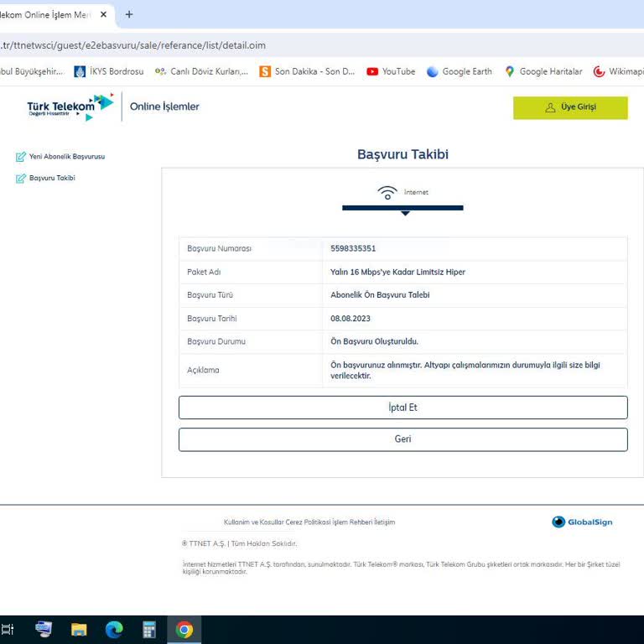The width and height of the screenshot is (644, 644).
Task: Open the Wikimapia bookmark
Action: click(618, 71)
